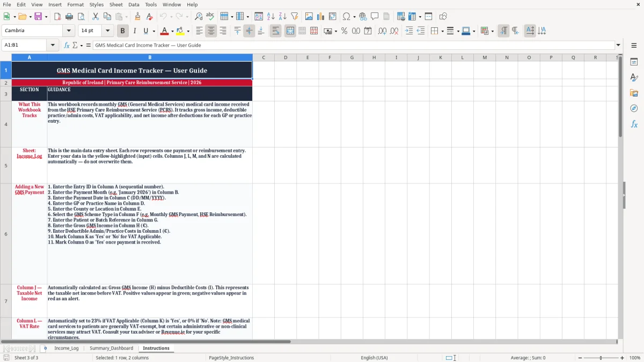This screenshot has height=362, width=644.
Task: Click the Insert Hyperlink icon
Action: (363, 17)
